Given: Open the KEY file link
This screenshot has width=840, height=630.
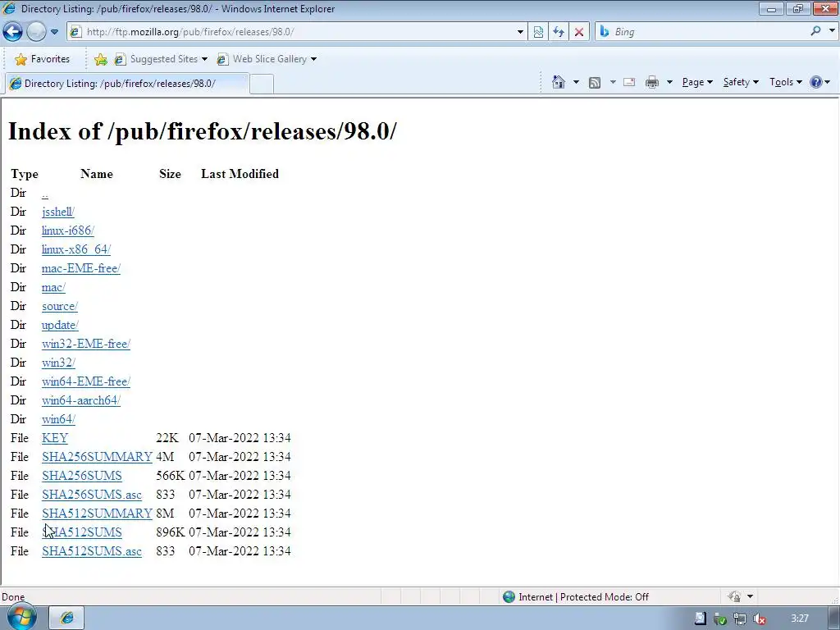Looking at the screenshot, I should point(55,438).
